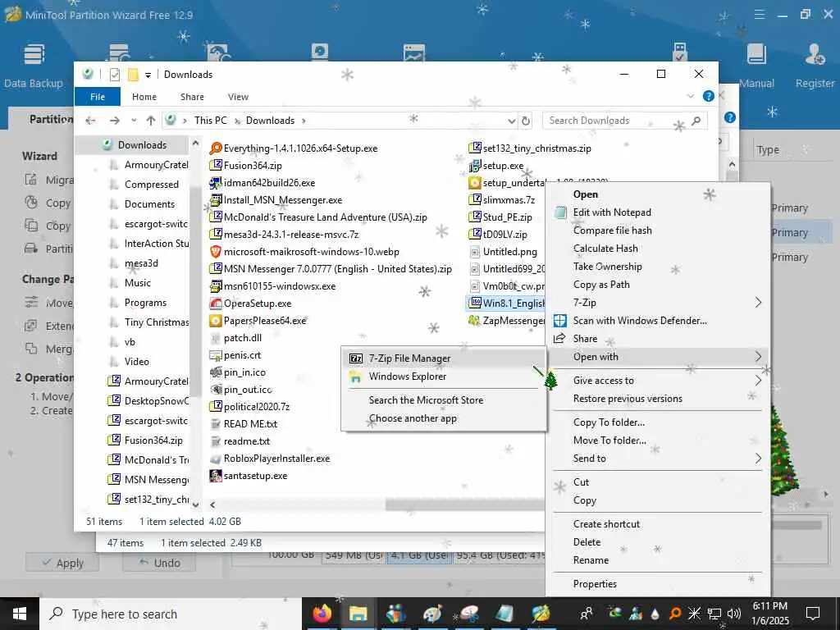Select microsoft-maikrosoft-windows-10.webp icon
840x630 pixels.
(x=216, y=252)
